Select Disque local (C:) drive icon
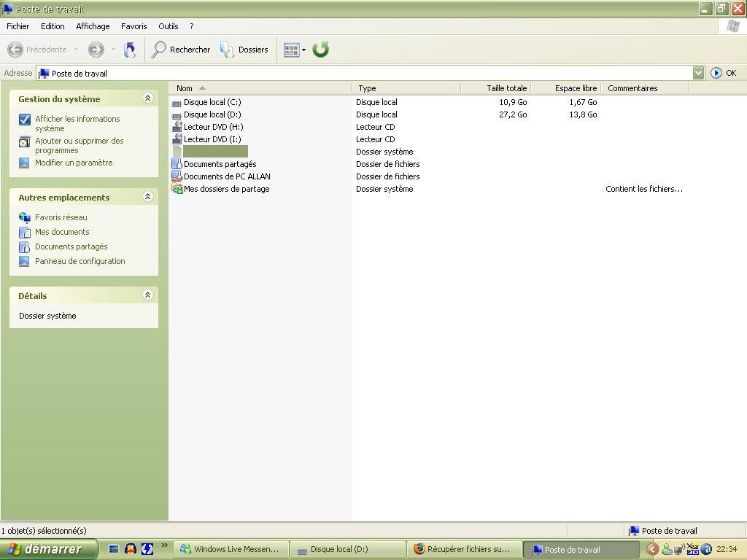747x560 pixels. pyautogui.click(x=177, y=103)
